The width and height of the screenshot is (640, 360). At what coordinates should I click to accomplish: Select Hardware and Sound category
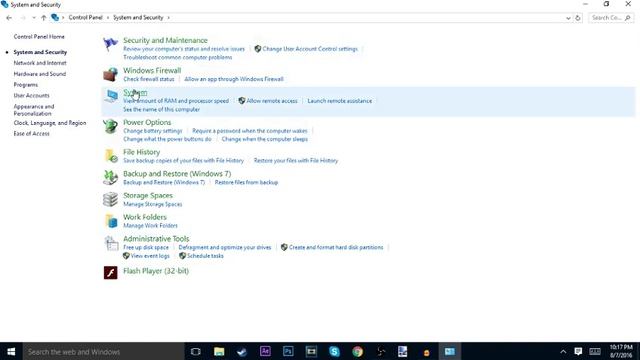click(40, 74)
